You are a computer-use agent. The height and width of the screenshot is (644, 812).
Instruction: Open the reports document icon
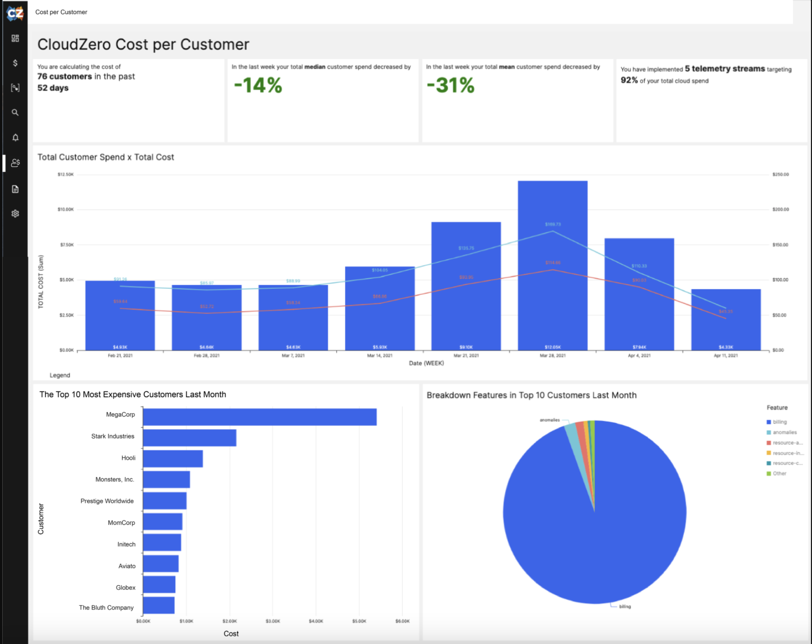click(15, 189)
